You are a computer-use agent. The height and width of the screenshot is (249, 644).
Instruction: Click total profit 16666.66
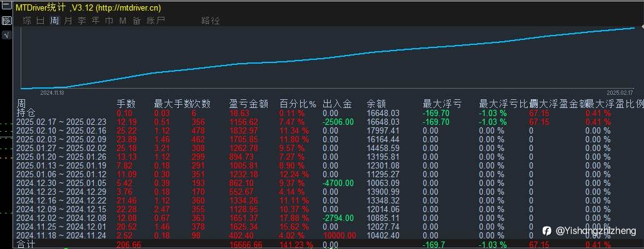pos(245,245)
